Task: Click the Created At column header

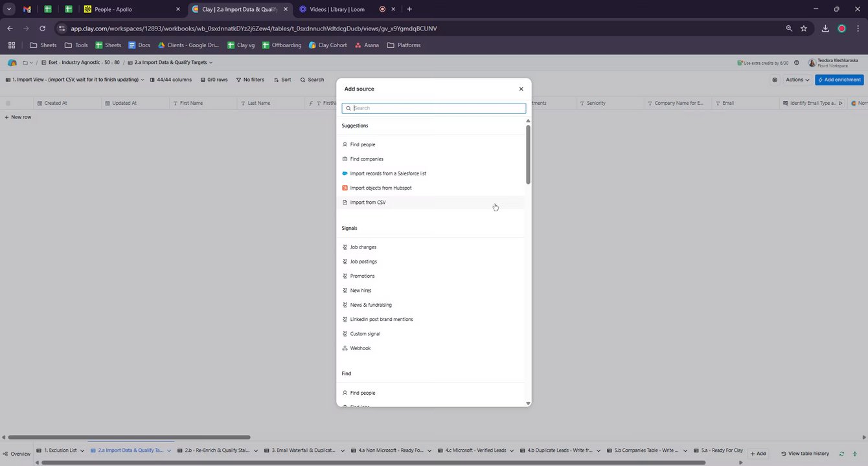Action: (67, 103)
